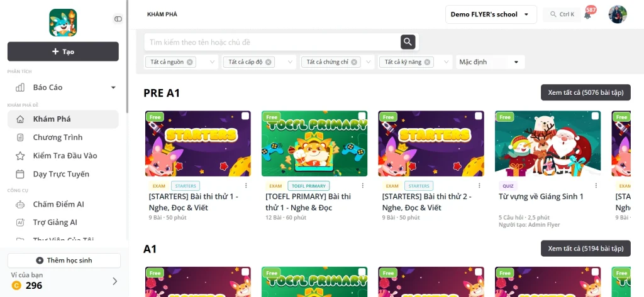Click the notification badge showing 587
The image size is (644, 297).
[591, 10]
